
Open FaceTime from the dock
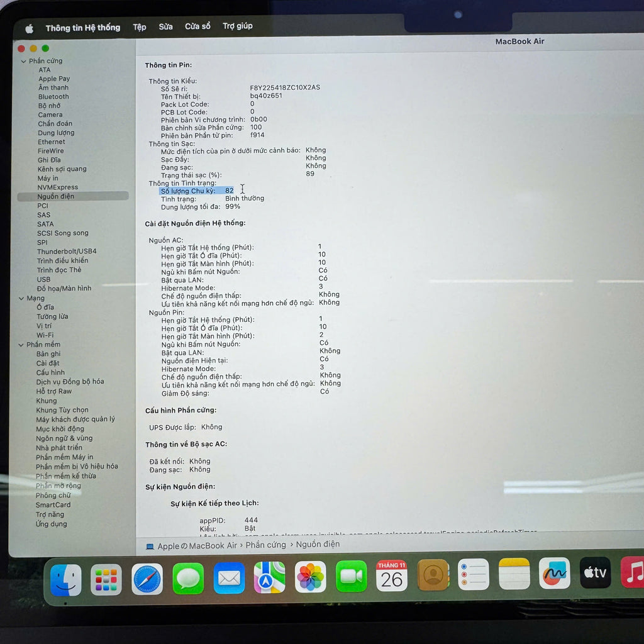coord(351,576)
